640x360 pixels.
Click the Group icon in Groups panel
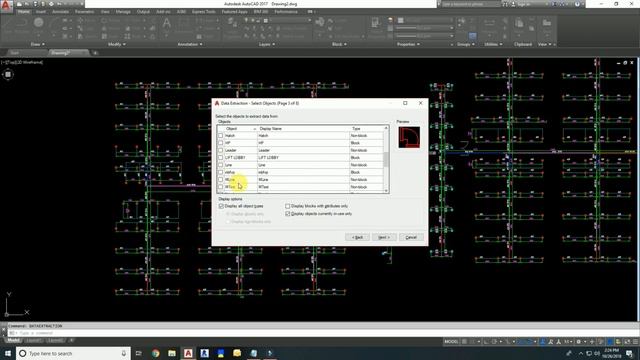(x=462, y=22)
